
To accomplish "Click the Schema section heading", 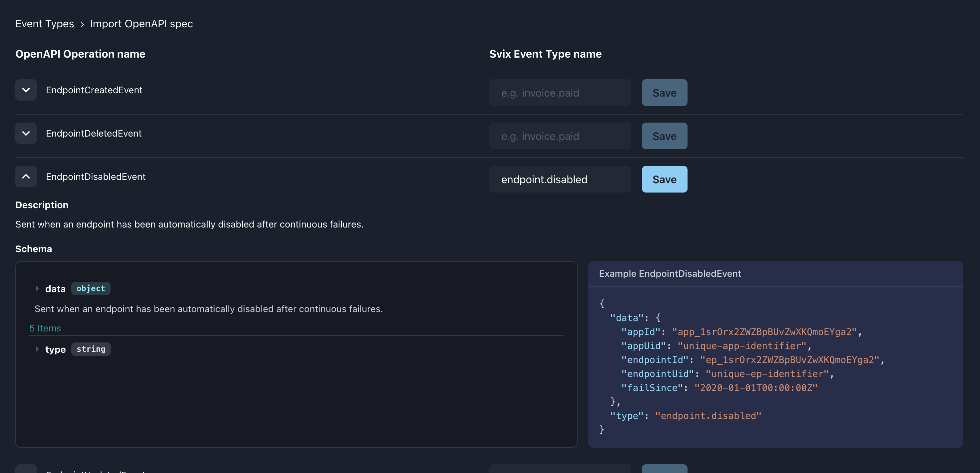I will [34, 249].
